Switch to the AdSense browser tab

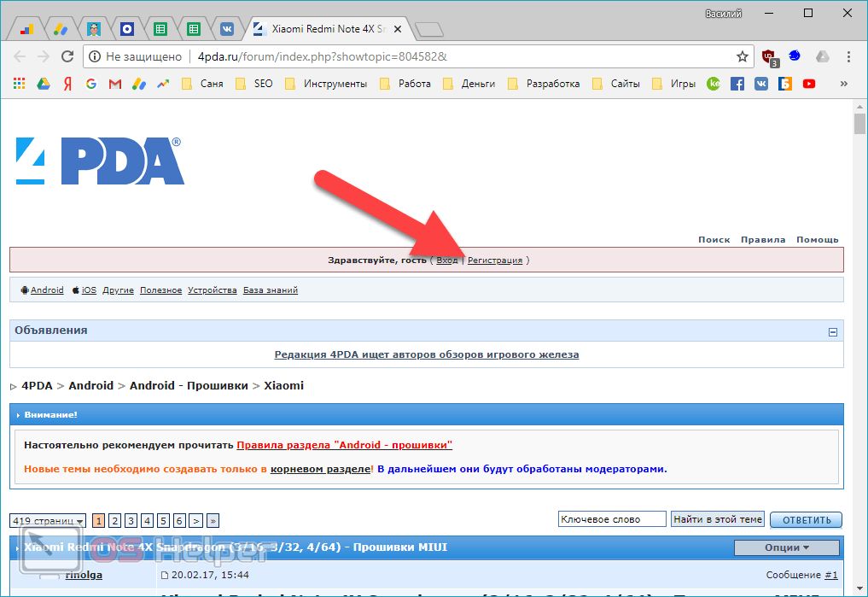pyautogui.click(x=61, y=29)
